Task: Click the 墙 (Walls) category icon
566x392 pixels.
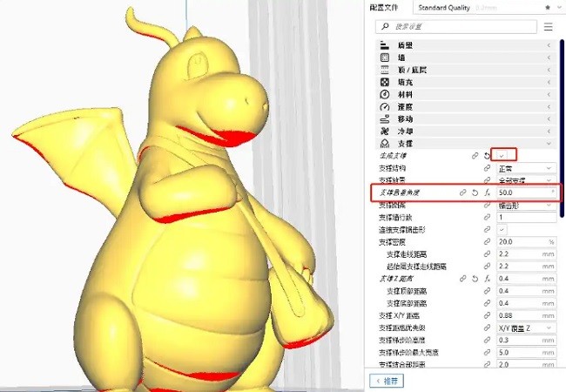Action: 385,57
